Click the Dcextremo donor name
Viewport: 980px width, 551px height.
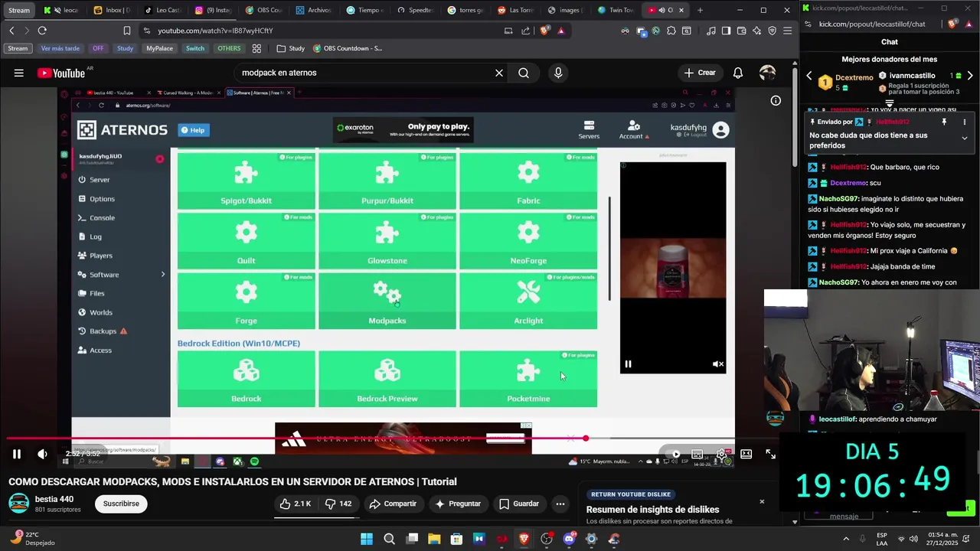(854, 77)
